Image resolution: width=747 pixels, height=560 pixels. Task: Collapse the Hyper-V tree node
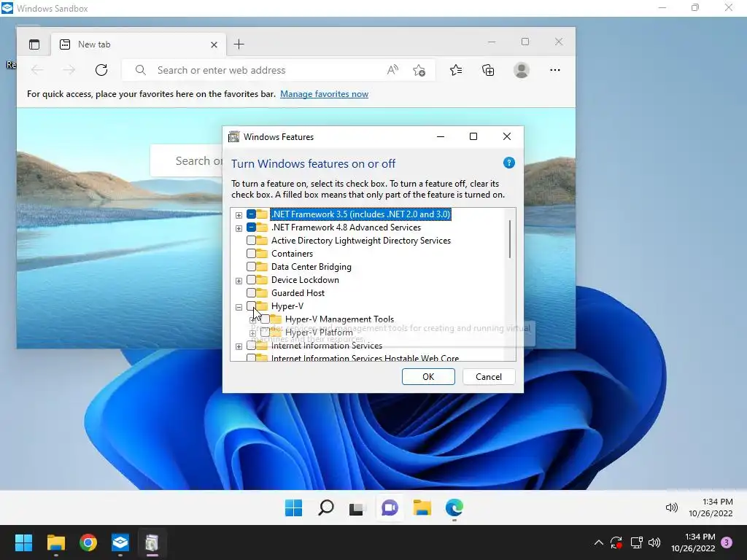coord(239,307)
